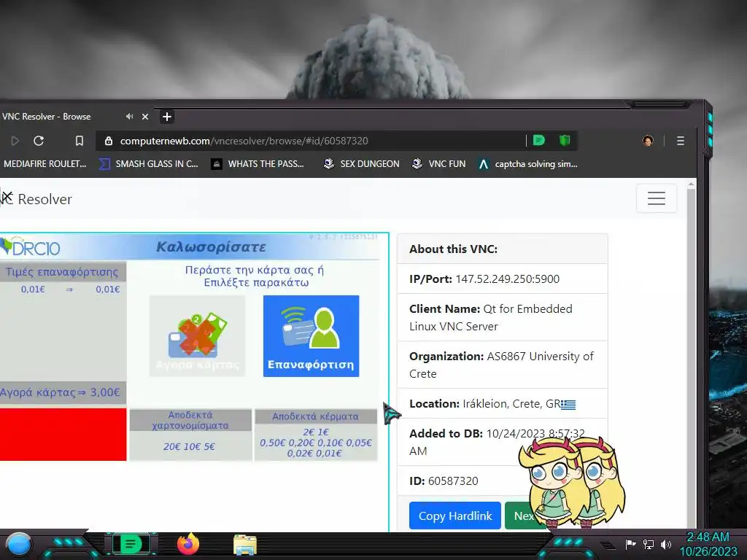Screen dimensions: 747x560
Task: Open the Start orb menu
Action: [18, 545]
